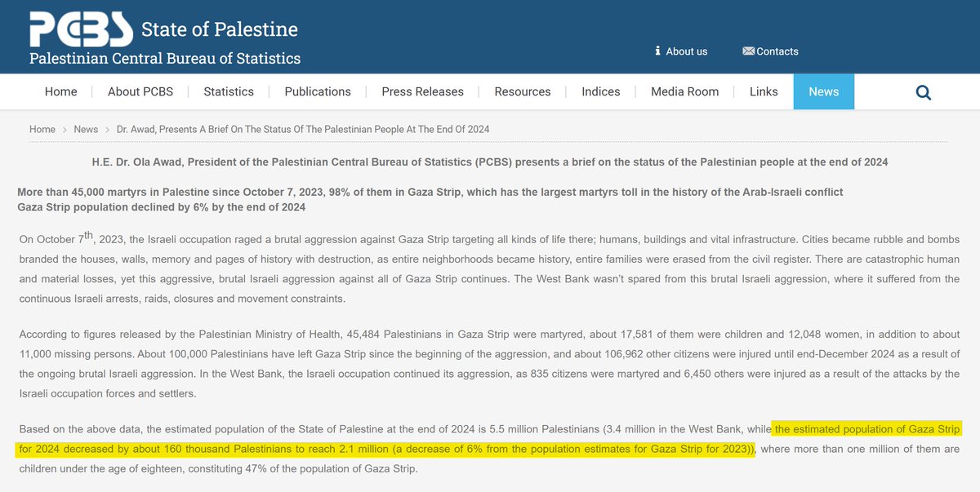Click the Contacts envelope icon
Viewport: 980px width, 492px height.
[x=748, y=51]
